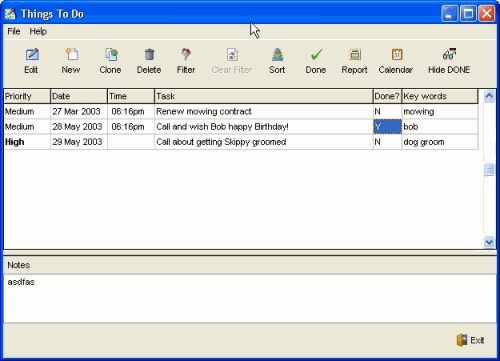Open the File menu

point(14,31)
